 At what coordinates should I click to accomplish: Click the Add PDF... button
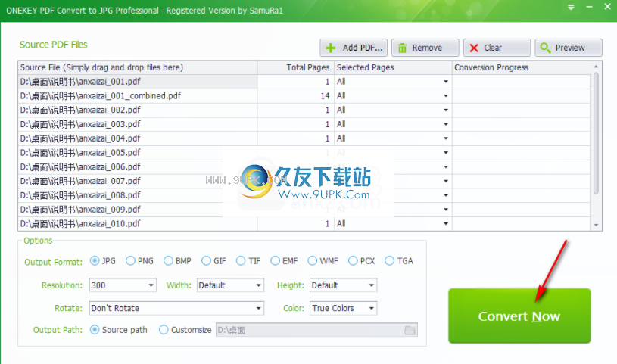[354, 48]
